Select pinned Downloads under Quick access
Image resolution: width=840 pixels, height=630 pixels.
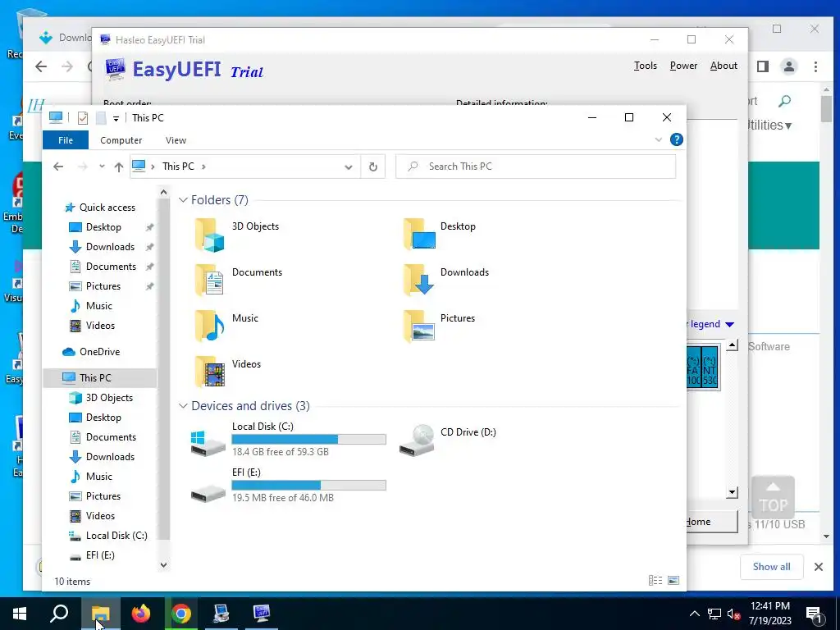tap(111, 247)
